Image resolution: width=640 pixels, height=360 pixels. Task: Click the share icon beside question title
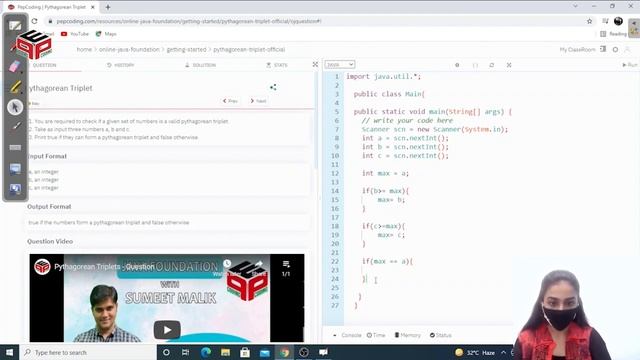click(273, 87)
